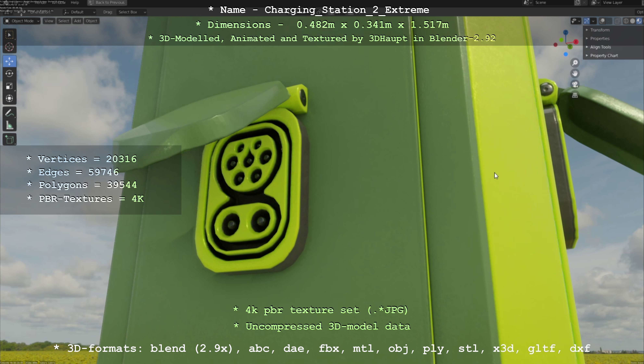Select the Annotate pencil tool
The height and width of the screenshot is (364, 644).
point(9,113)
